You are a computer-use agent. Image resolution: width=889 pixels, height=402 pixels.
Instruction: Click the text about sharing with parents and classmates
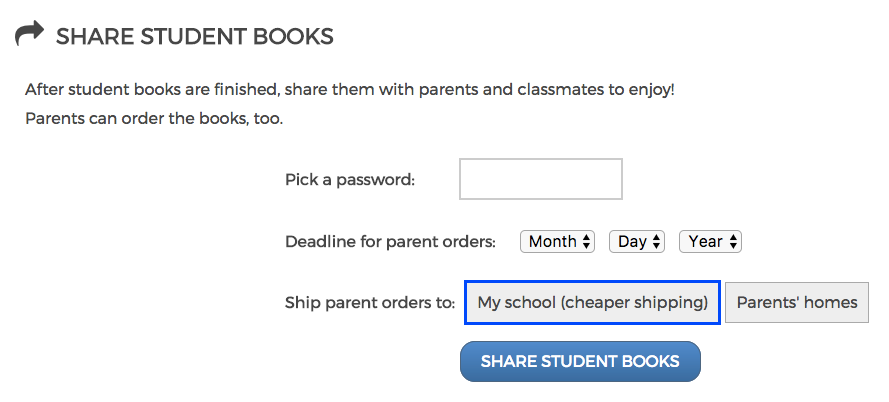point(350,90)
